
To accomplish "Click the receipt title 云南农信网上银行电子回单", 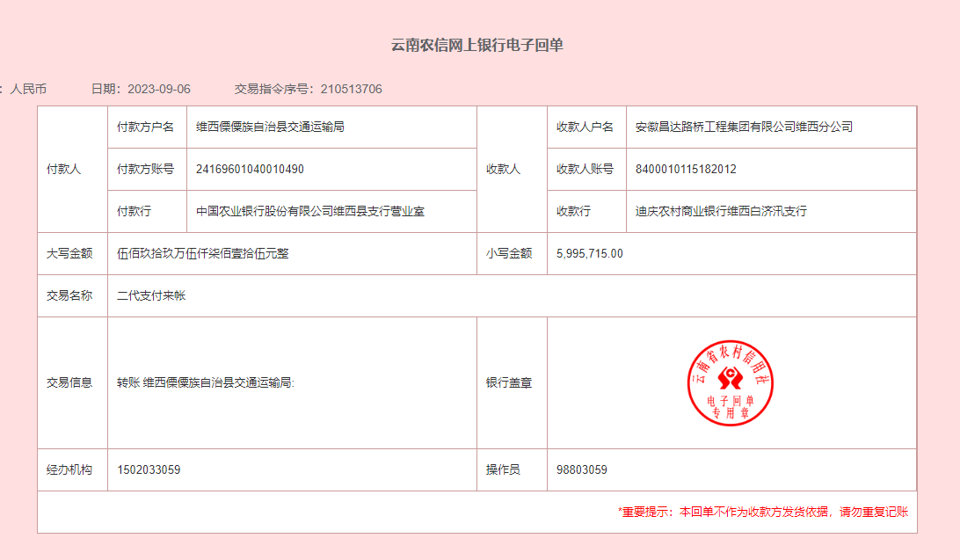I will (x=477, y=46).
